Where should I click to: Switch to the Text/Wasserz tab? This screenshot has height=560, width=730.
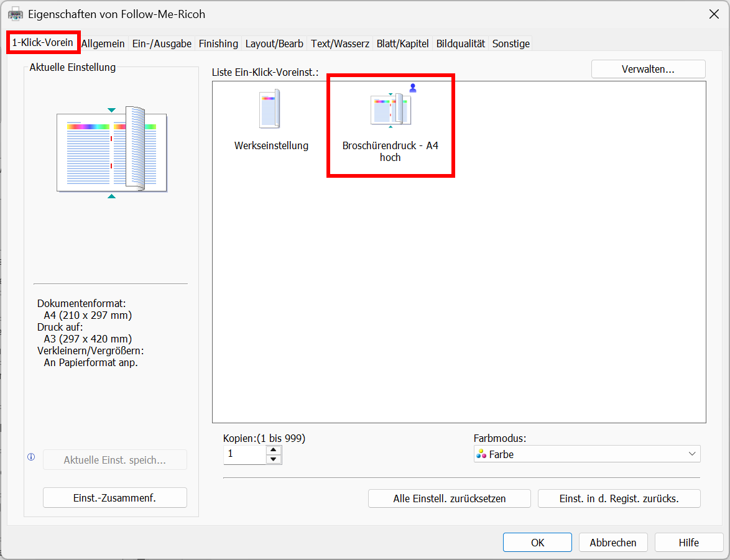tap(340, 44)
